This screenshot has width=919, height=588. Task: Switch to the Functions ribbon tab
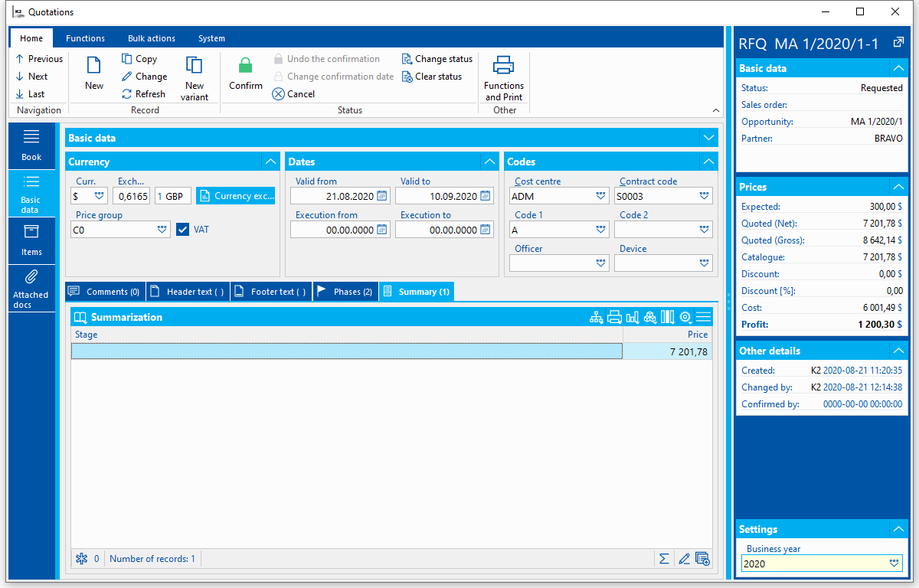85,38
